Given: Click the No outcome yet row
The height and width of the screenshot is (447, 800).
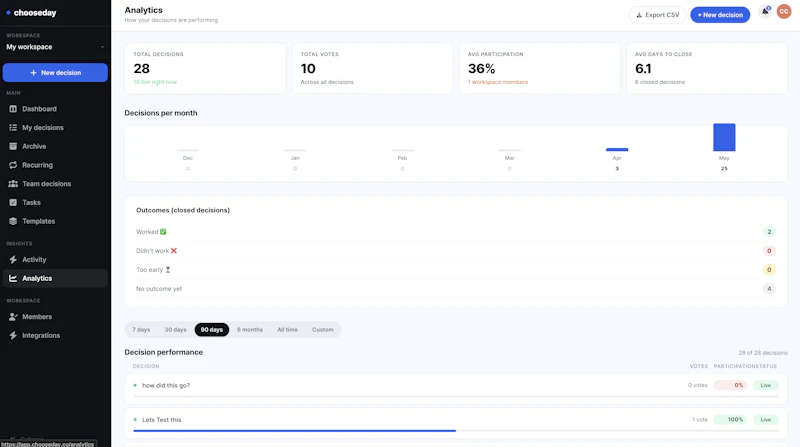Looking at the screenshot, I should click(x=456, y=289).
